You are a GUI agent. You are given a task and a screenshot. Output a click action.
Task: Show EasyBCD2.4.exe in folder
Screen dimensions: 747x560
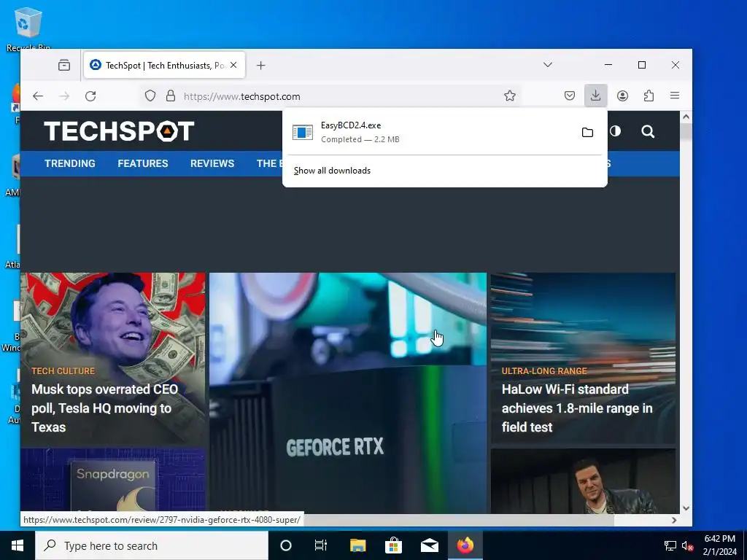pyautogui.click(x=587, y=133)
